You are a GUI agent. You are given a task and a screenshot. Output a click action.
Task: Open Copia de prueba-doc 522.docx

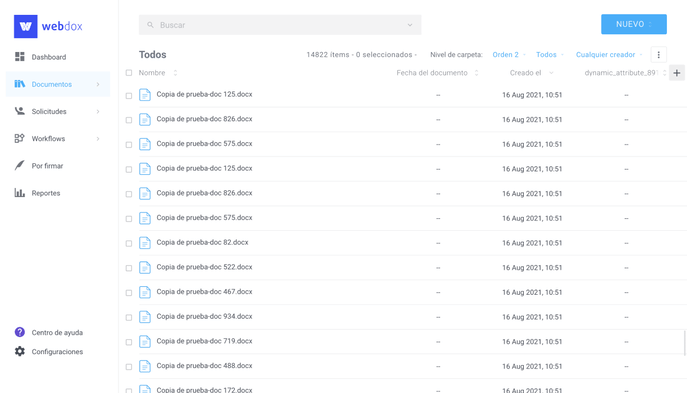204,267
